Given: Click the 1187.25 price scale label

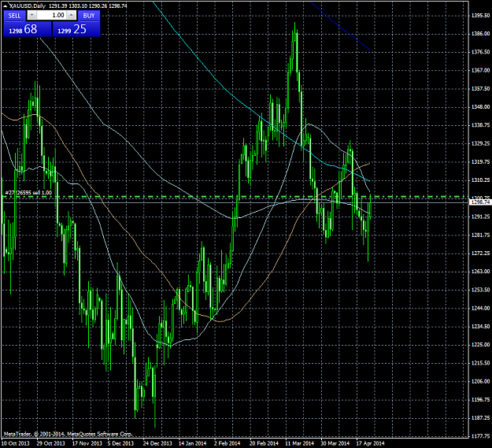Looking at the screenshot, I should [481, 418].
